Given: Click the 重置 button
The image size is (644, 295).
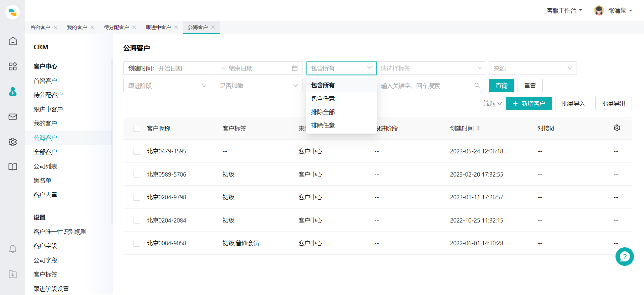Looking at the screenshot, I should (x=530, y=86).
